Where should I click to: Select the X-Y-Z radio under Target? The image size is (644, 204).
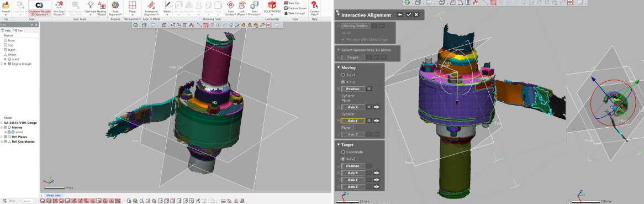(x=344, y=159)
